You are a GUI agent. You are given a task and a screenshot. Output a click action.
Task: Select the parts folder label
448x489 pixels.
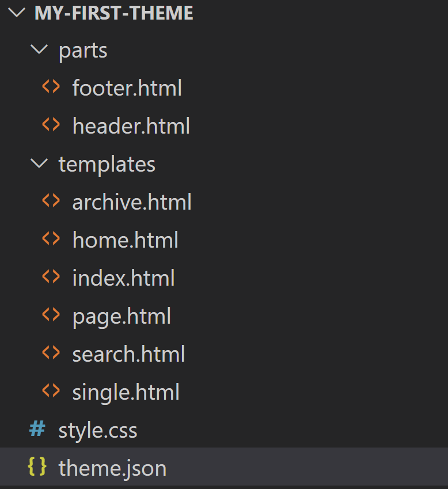click(x=83, y=51)
